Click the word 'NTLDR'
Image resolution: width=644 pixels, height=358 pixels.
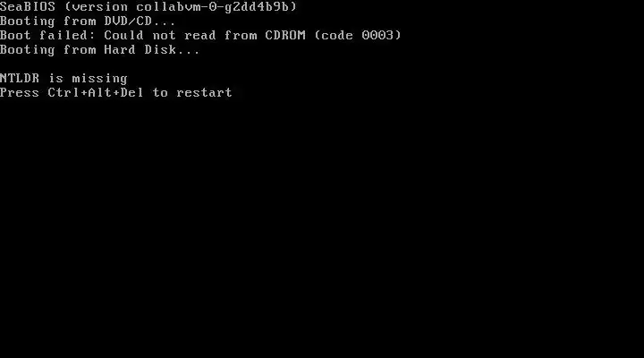click(20, 78)
